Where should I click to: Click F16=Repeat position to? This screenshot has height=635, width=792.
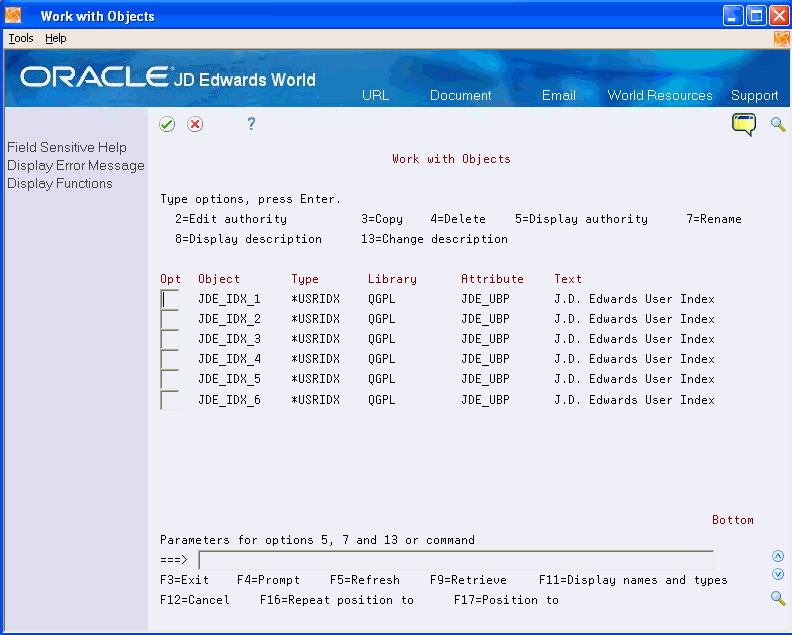337,600
